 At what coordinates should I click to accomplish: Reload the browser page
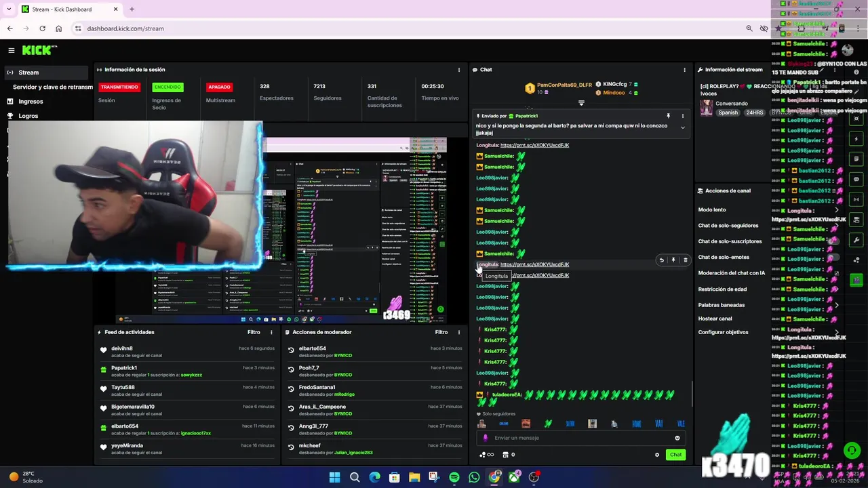point(42,28)
